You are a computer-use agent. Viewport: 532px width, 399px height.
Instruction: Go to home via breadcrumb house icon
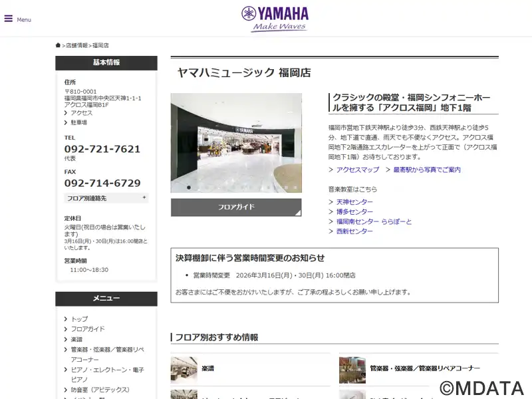point(58,45)
